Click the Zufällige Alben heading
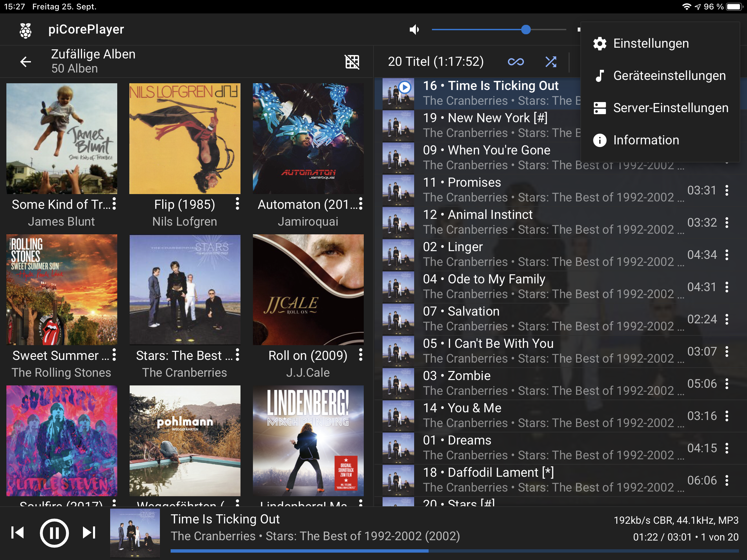 coord(93,54)
